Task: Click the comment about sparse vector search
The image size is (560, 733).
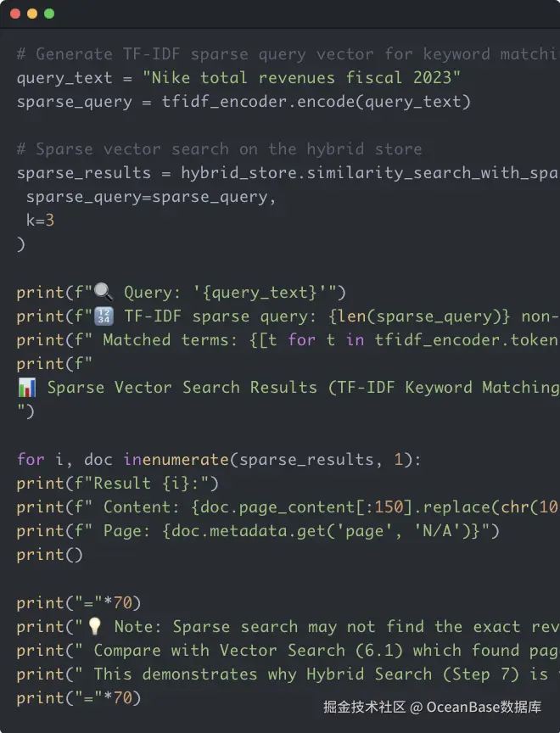Action: [219, 149]
